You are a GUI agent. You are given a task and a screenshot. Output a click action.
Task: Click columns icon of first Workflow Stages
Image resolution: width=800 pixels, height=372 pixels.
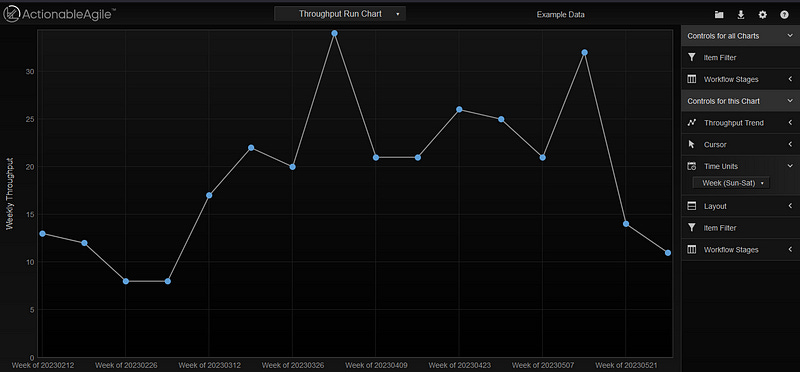pyautogui.click(x=691, y=80)
